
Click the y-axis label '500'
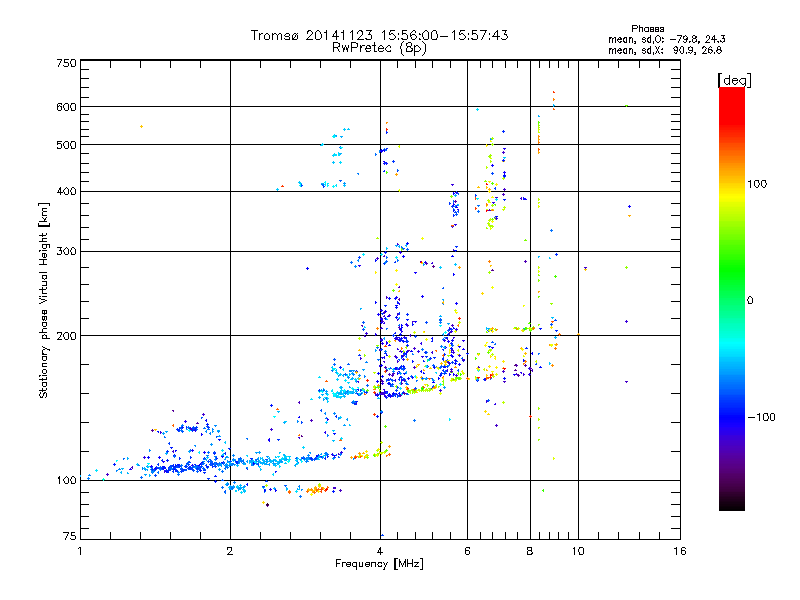coord(66,145)
